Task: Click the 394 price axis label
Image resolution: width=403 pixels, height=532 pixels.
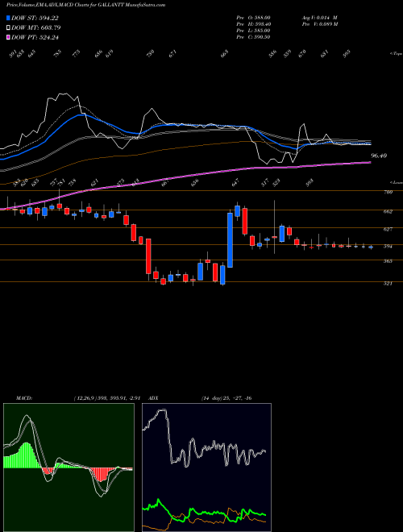Action: 388,247
